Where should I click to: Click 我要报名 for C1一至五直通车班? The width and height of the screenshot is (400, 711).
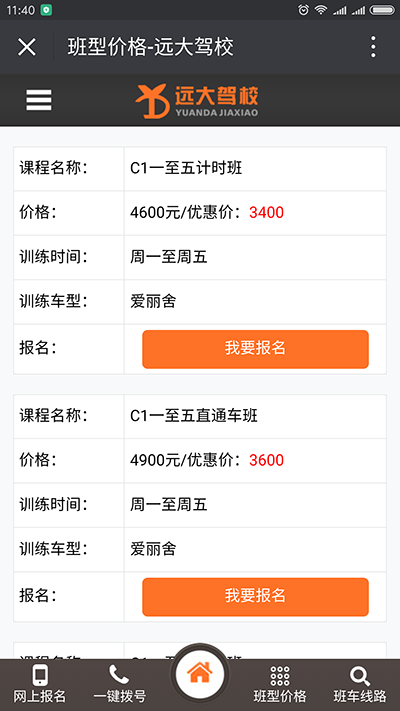click(x=255, y=597)
